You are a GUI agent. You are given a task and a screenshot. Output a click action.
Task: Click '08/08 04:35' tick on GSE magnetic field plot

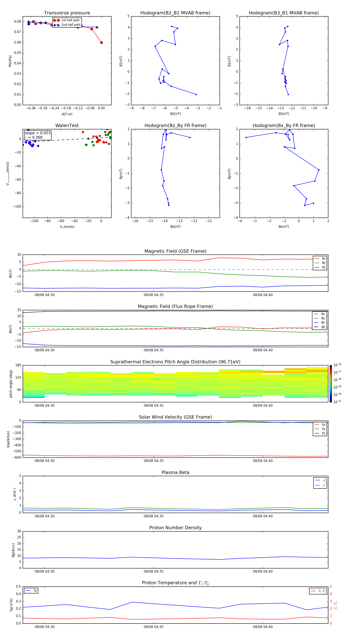click(x=153, y=295)
